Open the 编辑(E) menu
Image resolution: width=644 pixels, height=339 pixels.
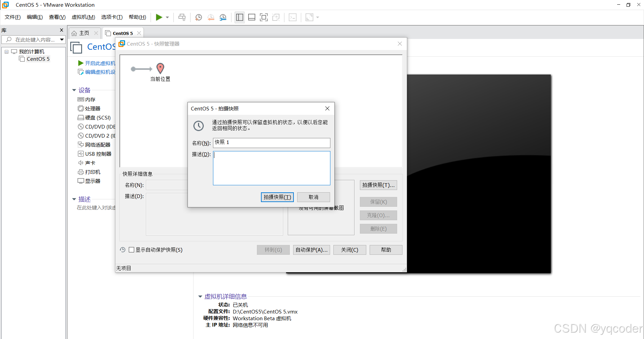pos(35,17)
